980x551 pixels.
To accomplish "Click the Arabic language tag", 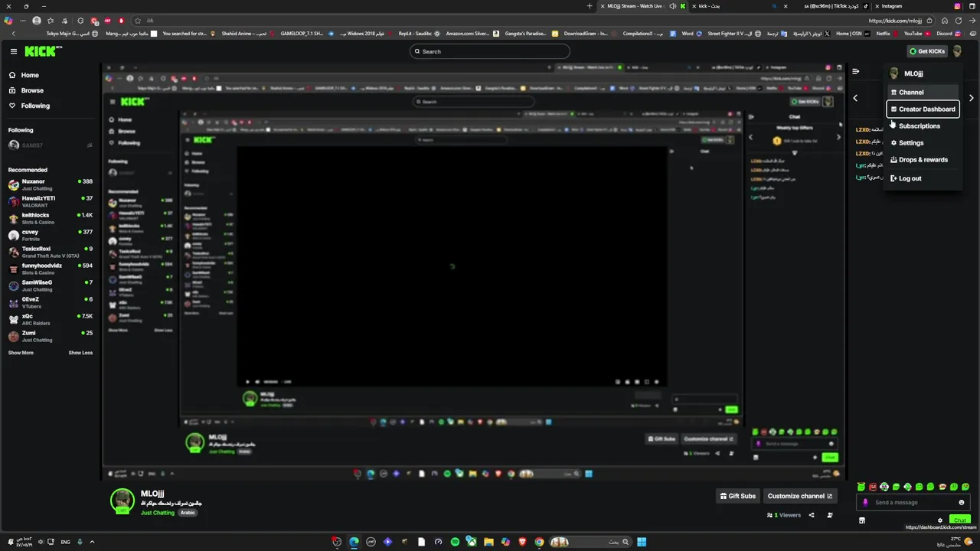I will click(188, 513).
